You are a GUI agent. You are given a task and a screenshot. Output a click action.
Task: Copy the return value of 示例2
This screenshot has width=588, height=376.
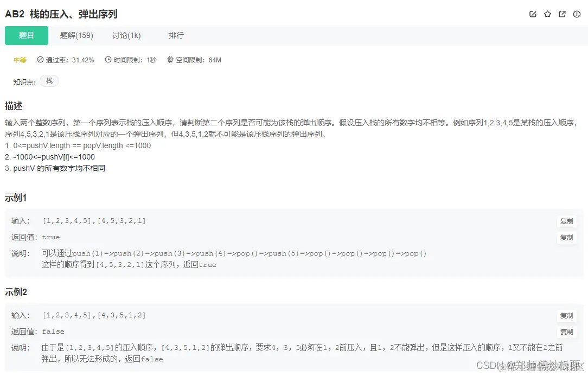coord(566,332)
